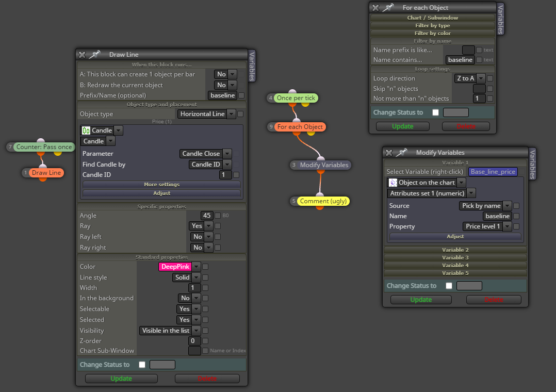Toggle Name or Index checkbox for Chart Sub-Window
The width and height of the screenshot is (556, 392).
[205, 351]
